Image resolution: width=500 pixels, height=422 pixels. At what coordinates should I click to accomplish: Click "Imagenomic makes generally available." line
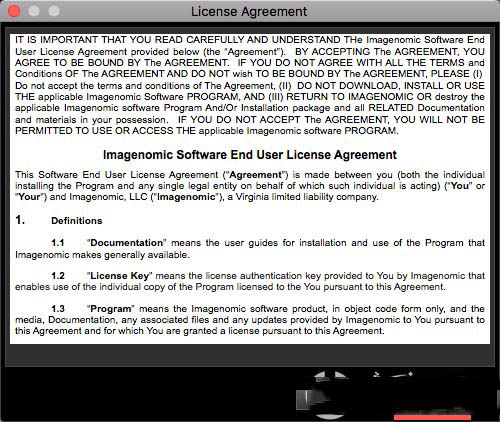tap(102, 255)
